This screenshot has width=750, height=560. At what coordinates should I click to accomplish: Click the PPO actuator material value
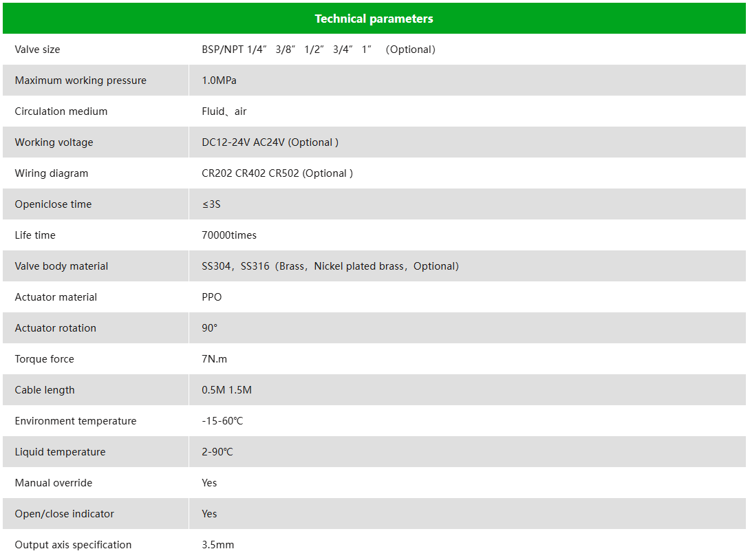coord(212,297)
